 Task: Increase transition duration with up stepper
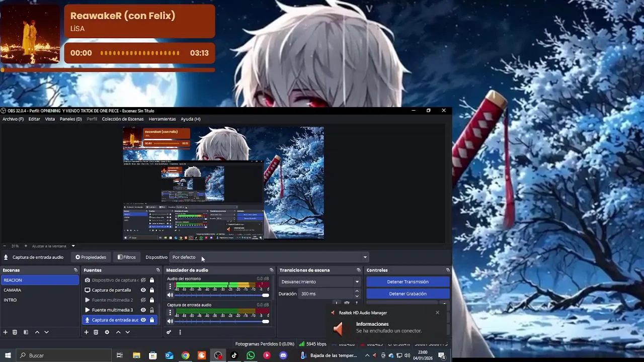[357, 291]
